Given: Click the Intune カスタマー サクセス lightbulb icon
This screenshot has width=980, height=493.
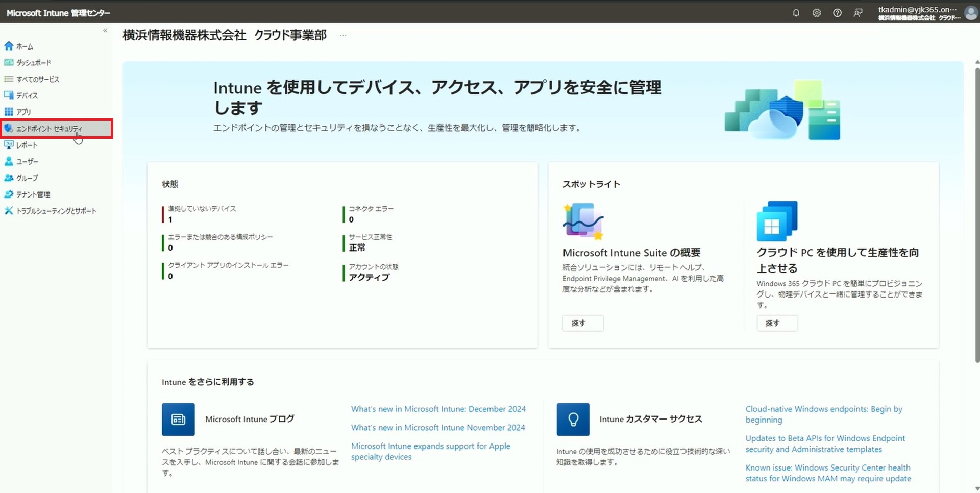Looking at the screenshot, I should click(x=573, y=419).
